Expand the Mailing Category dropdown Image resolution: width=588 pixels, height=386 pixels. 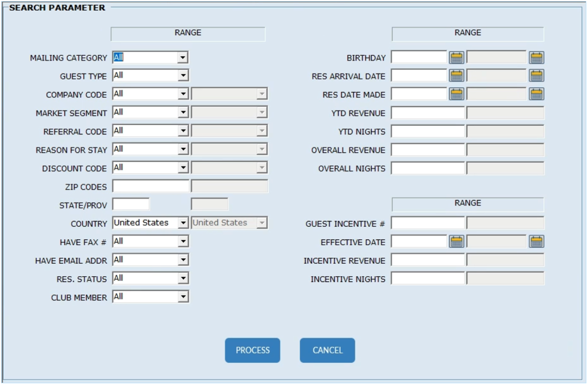(x=183, y=57)
